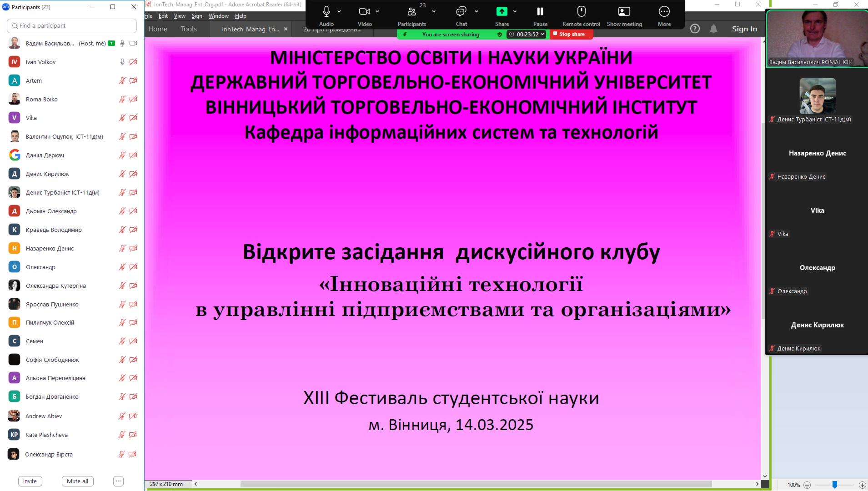Viewport: 868px width, 491px height.
Task: Click the Find a participant search field
Action: click(x=72, y=26)
